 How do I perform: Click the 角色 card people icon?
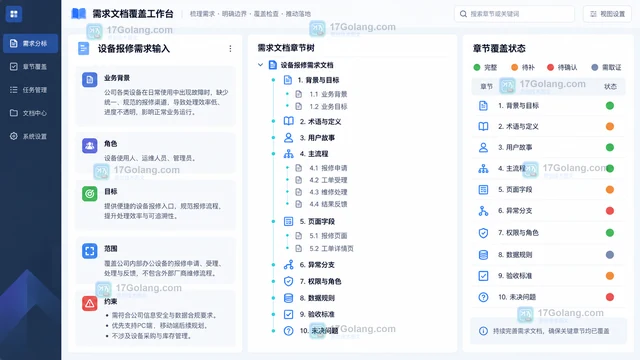coord(89,145)
